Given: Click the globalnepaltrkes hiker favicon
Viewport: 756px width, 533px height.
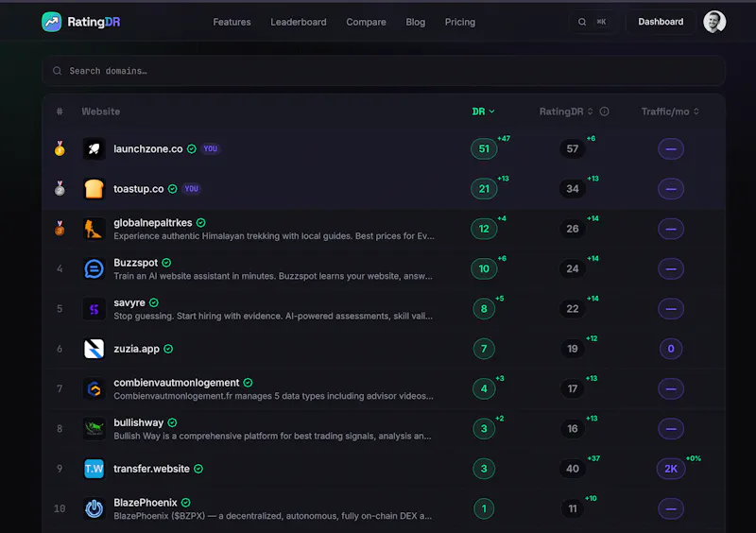Looking at the screenshot, I should pos(94,229).
